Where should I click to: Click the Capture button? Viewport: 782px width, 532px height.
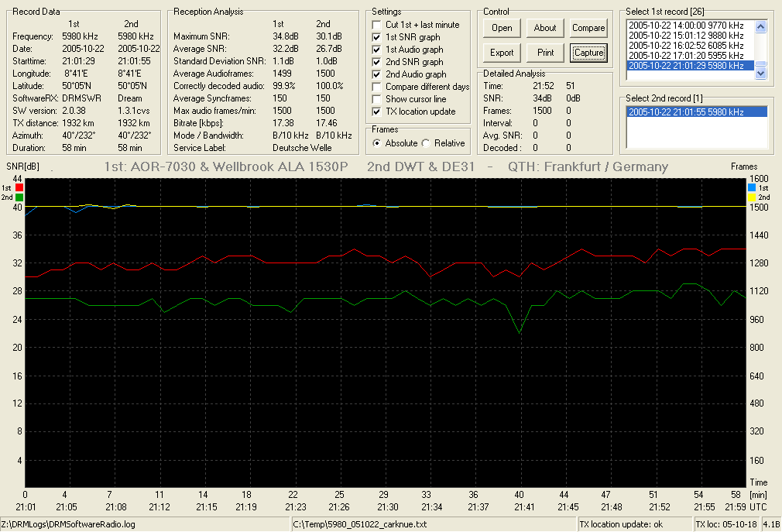tap(588, 53)
